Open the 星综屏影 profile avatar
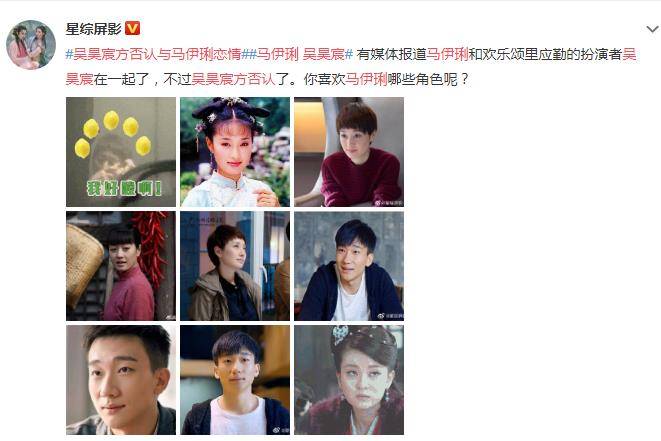 (x=31, y=45)
